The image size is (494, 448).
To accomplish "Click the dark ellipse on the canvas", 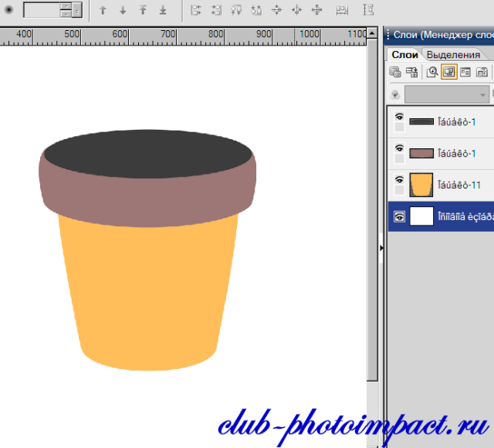I will (148, 154).
